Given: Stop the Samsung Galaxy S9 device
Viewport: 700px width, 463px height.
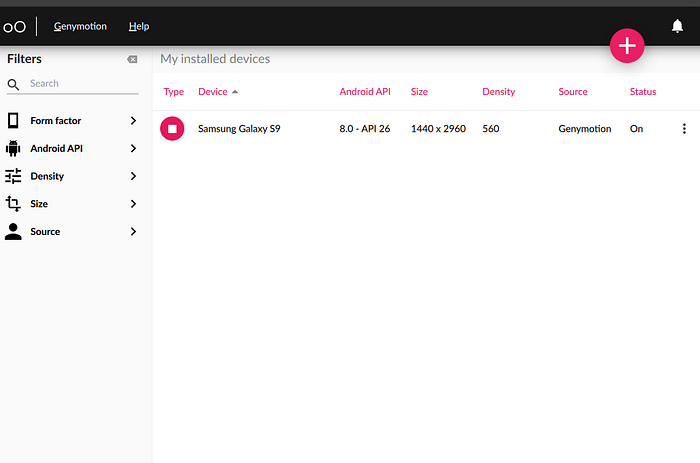Looking at the screenshot, I should pyautogui.click(x=172, y=129).
